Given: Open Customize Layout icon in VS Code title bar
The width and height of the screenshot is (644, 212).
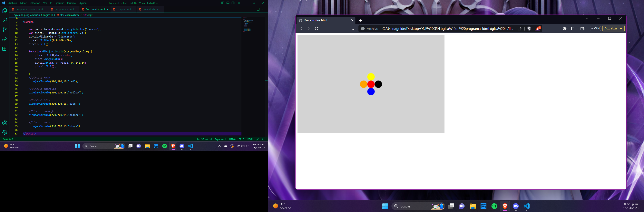Looking at the screenshot, I should tap(238, 3).
